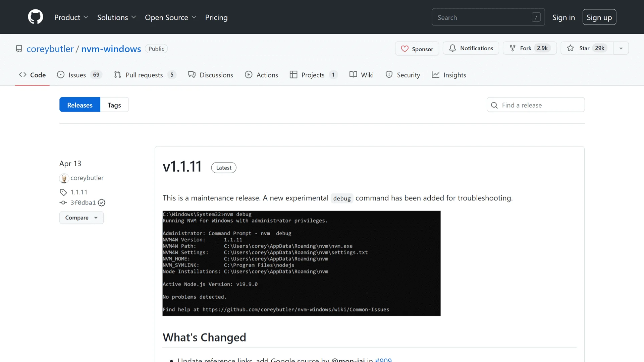Open the Pull requests tab

pos(144,75)
